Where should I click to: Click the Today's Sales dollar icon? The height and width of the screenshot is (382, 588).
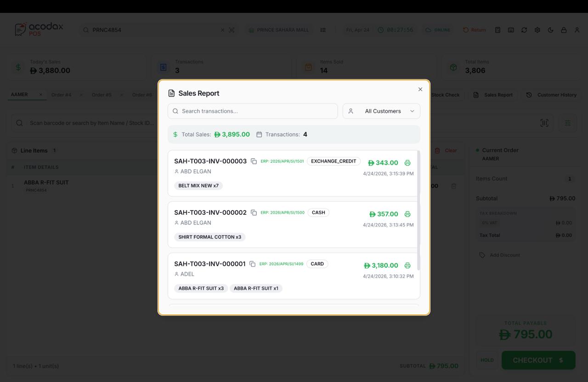[x=18, y=67]
